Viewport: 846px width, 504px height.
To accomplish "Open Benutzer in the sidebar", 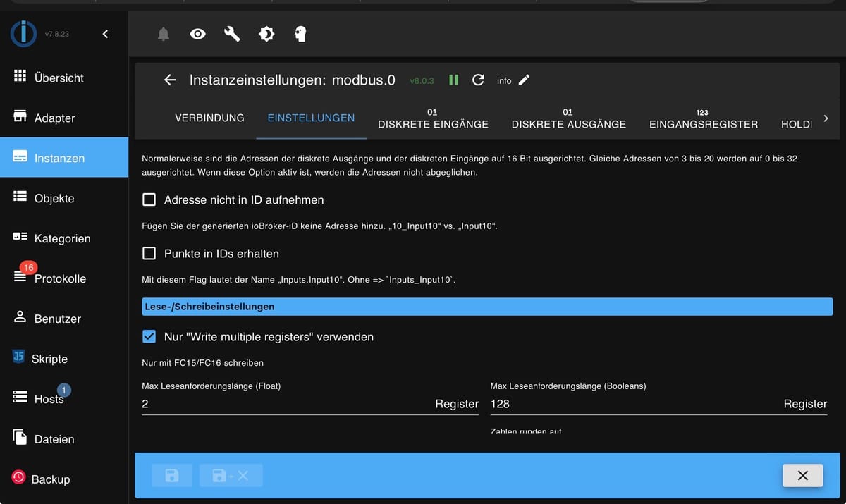I will tap(64, 319).
